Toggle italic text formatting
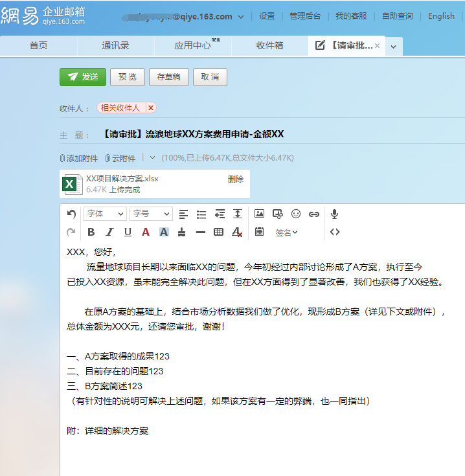The image size is (465, 476). coord(109,232)
